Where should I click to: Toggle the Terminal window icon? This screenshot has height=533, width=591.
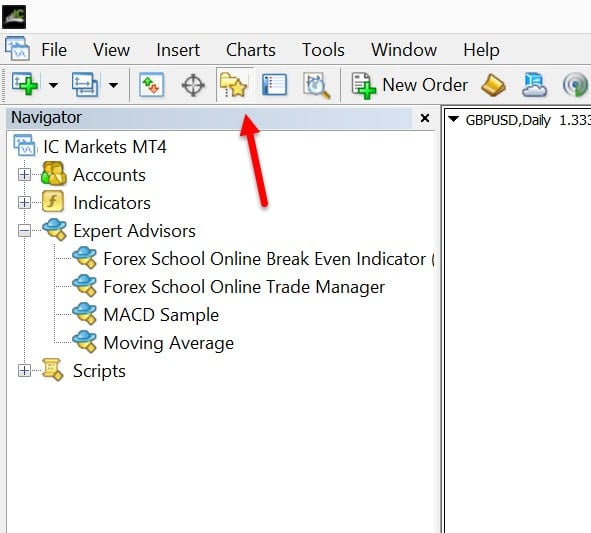click(x=274, y=84)
